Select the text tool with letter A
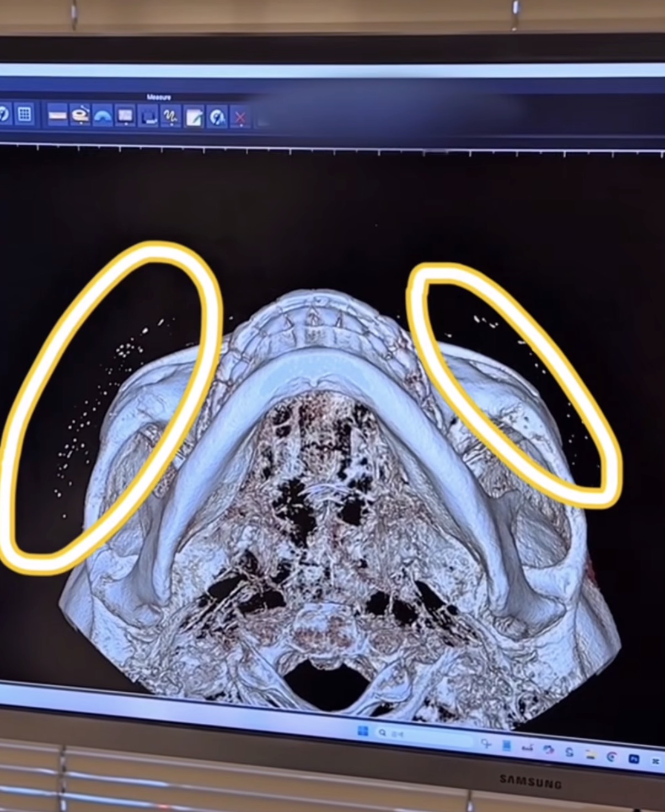Image resolution: width=665 pixels, height=812 pixels. click(217, 117)
